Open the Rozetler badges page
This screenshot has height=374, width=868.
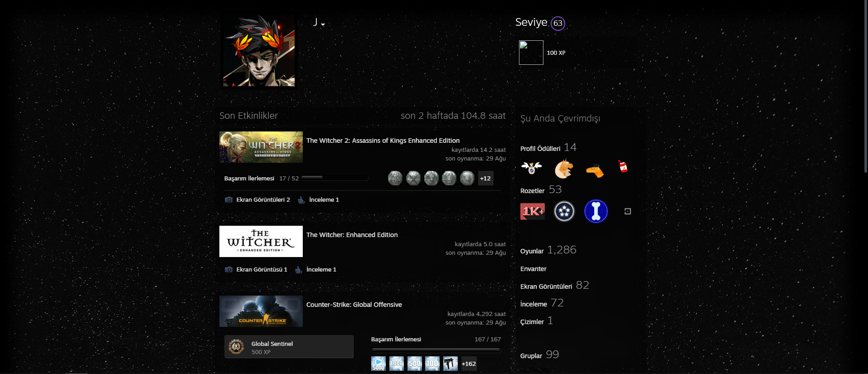[x=533, y=191]
